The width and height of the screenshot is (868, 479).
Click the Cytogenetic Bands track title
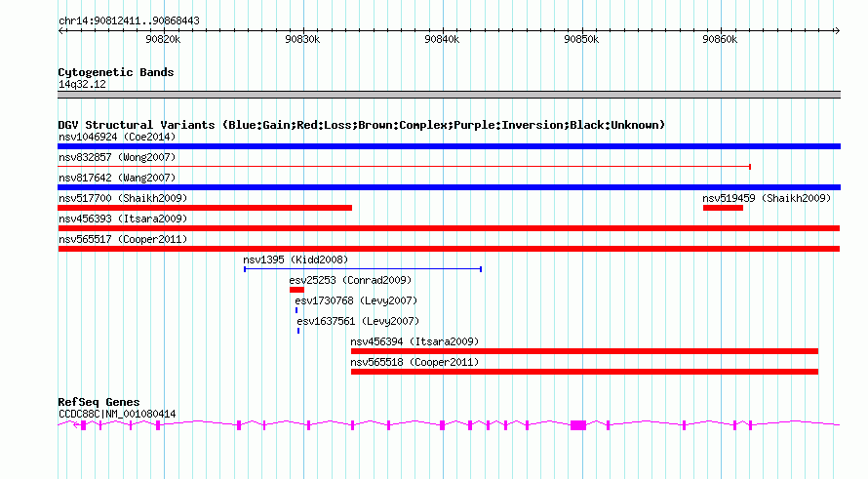[116, 72]
